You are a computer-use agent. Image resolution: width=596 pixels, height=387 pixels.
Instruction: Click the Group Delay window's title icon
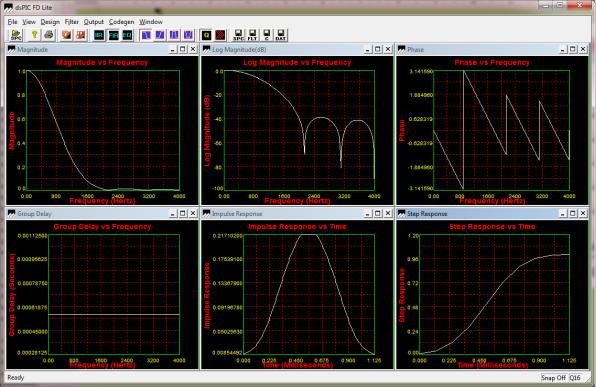pos(12,214)
